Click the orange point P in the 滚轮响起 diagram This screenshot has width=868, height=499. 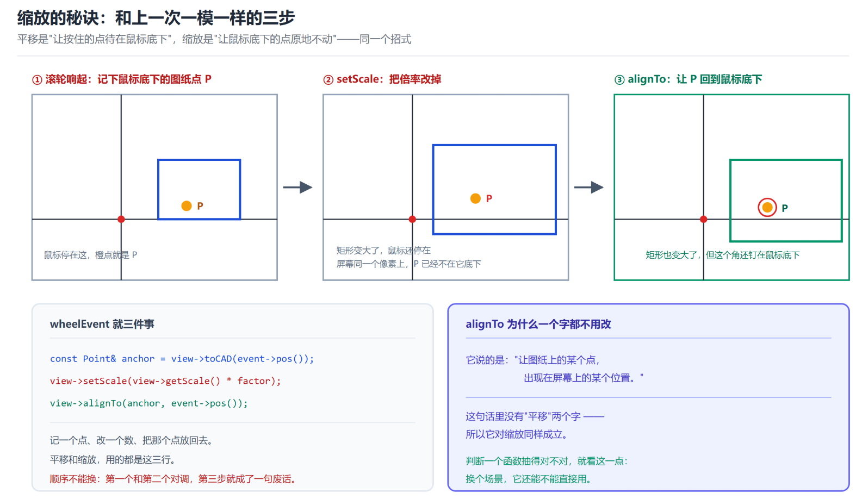187,206
